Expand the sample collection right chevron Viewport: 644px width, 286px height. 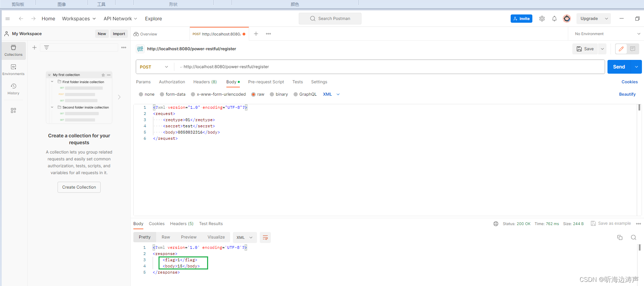(x=119, y=97)
